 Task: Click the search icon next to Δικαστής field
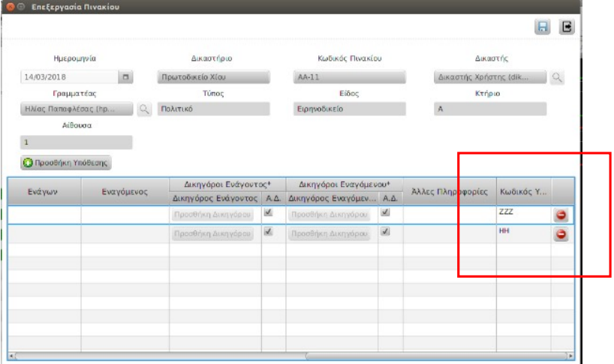click(x=556, y=77)
